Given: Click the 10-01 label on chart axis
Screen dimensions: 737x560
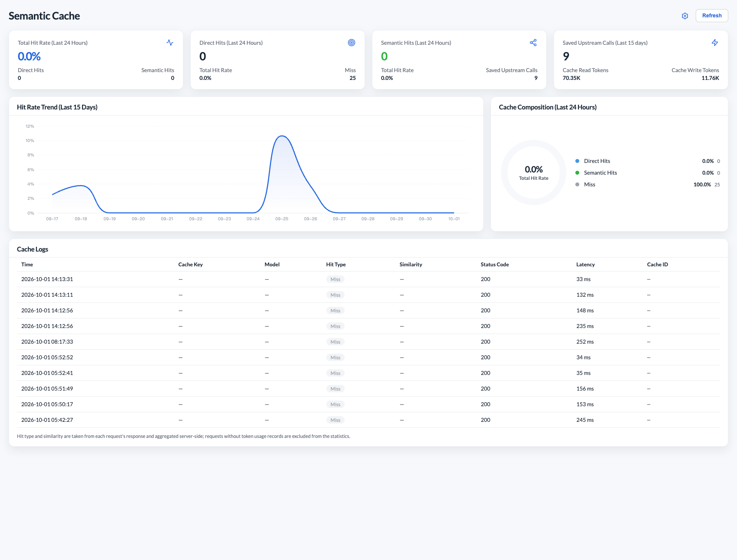Looking at the screenshot, I should point(454,219).
